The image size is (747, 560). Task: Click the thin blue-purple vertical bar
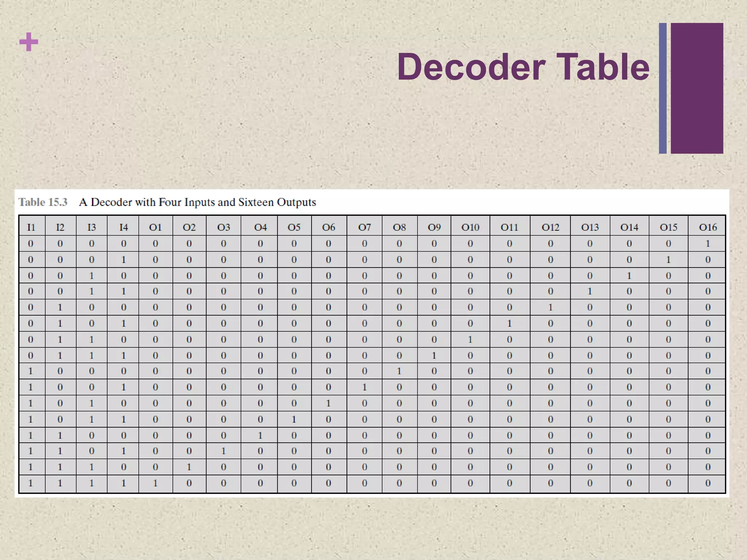point(663,88)
